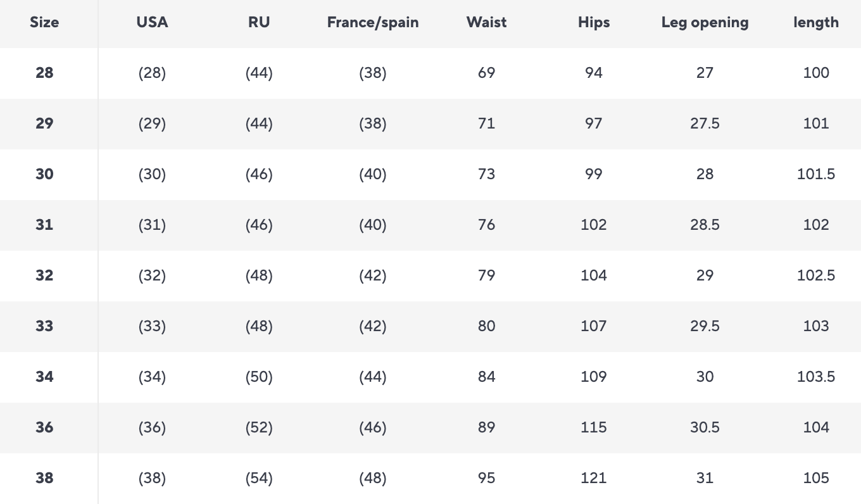The height and width of the screenshot is (504, 861).
Task: Click size 38 row label
Action: point(44,478)
